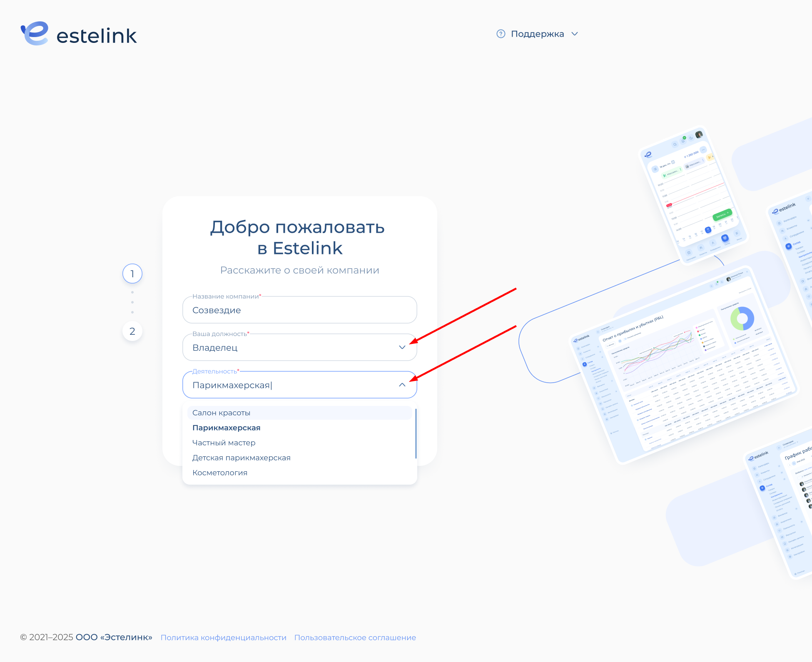Screen dimensions: 812x662
Task: Click the support question mark icon
Action: (501, 34)
